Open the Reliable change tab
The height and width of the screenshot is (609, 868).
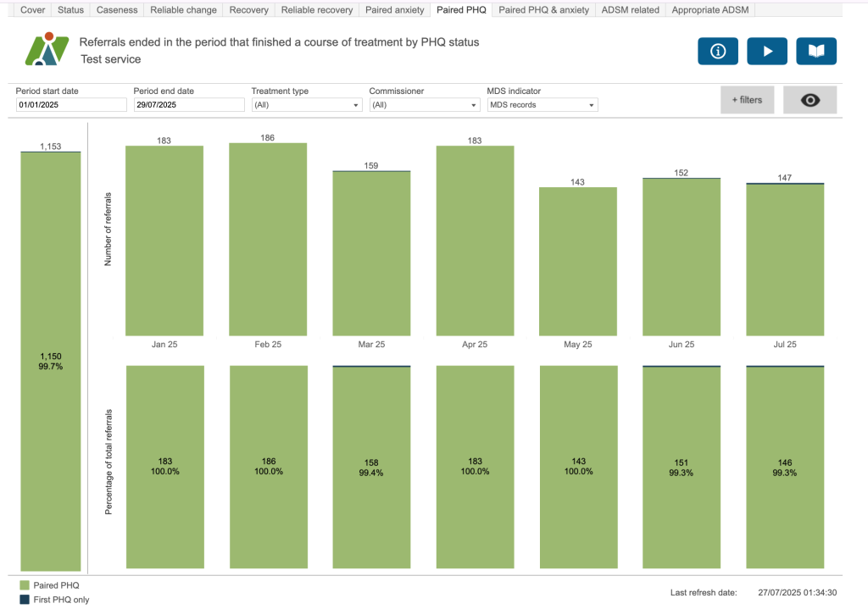[184, 10]
